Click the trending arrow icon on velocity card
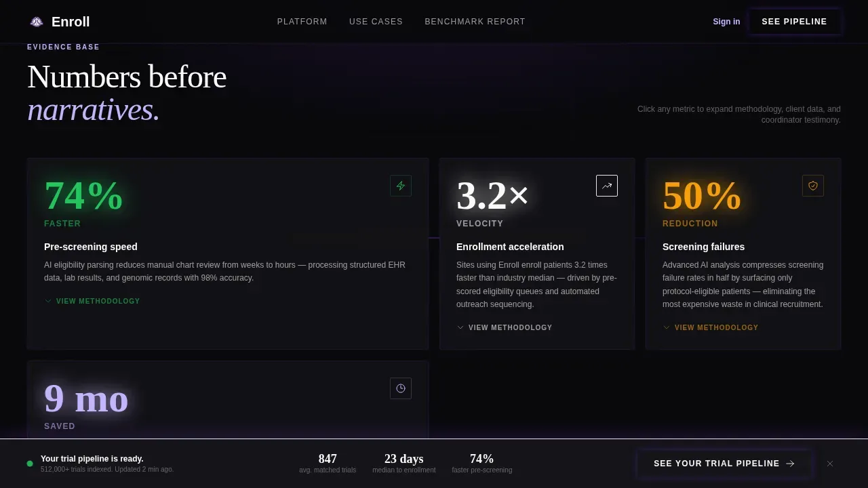The image size is (868, 488). 607,186
